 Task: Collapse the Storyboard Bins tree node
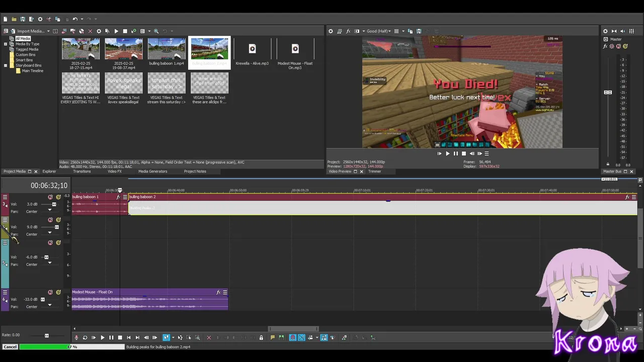(x=6, y=65)
